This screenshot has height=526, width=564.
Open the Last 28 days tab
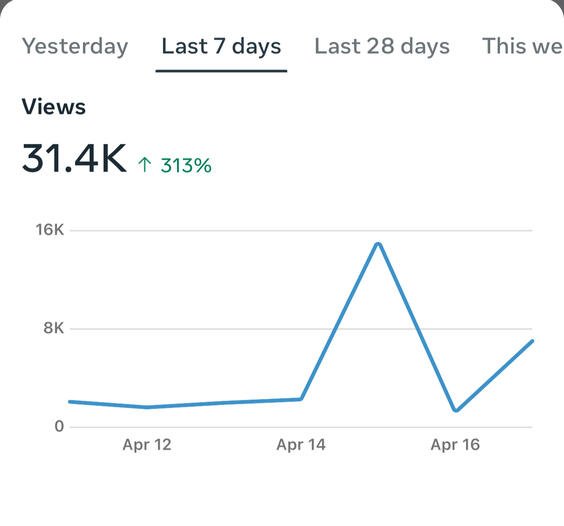382,47
